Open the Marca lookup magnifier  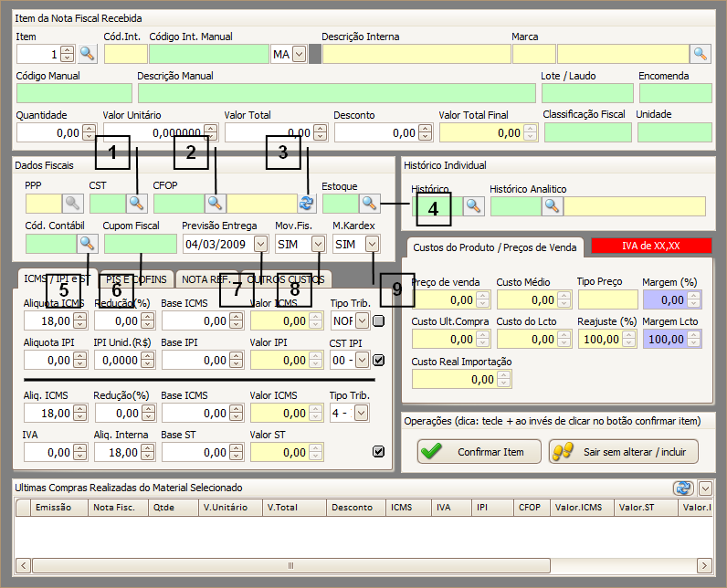pos(701,54)
